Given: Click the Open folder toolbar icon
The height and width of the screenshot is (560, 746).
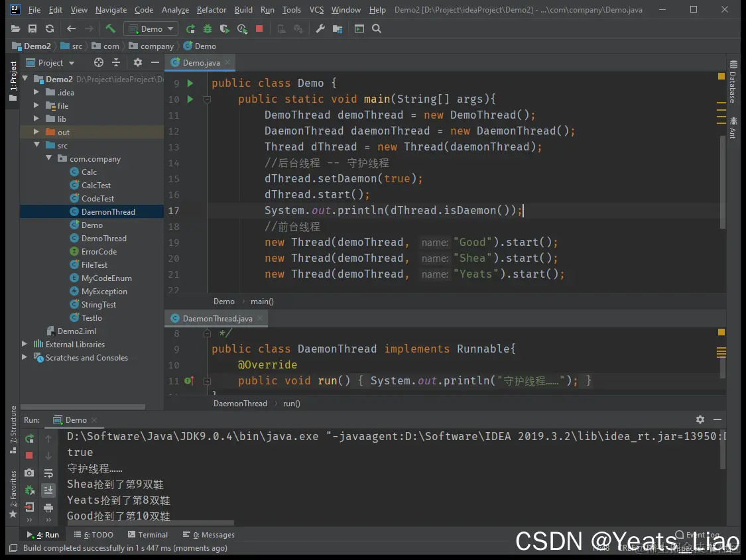Looking at the screenshot, I should 15,28.
